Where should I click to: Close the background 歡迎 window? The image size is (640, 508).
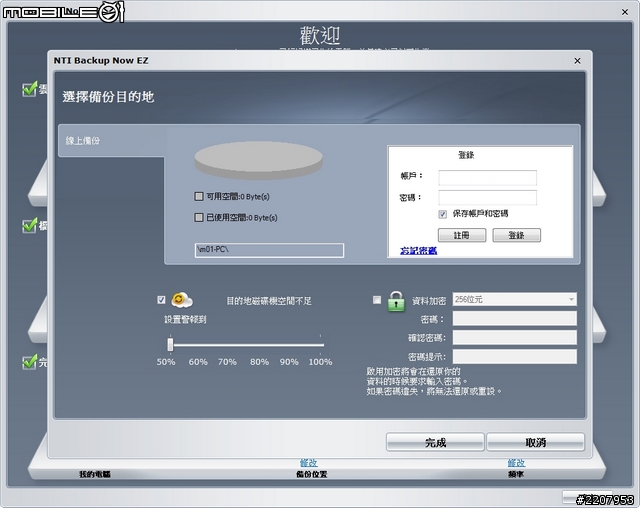tap(625, 12)
